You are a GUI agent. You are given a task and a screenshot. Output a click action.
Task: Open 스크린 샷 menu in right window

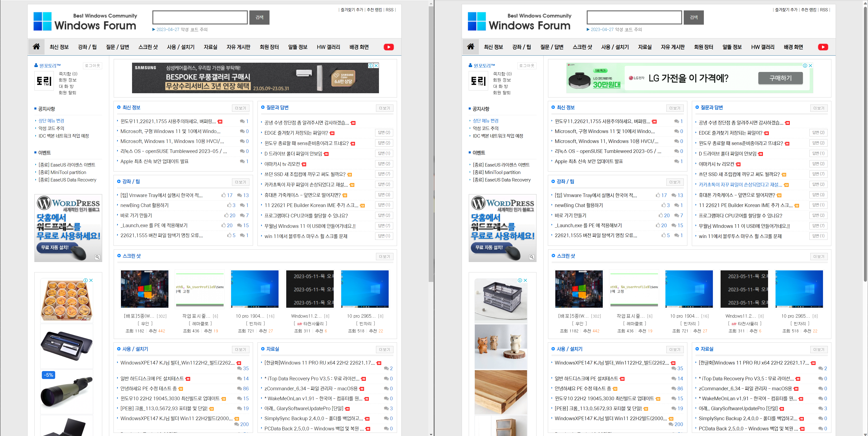[582, 47]
